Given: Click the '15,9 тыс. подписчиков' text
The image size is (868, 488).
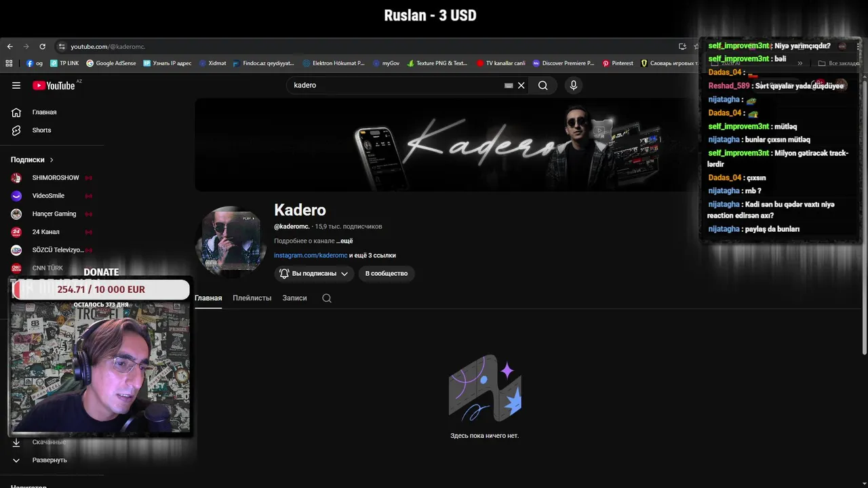Looking at the screenshot, I should pyautogui.click(x=349, y=226).
